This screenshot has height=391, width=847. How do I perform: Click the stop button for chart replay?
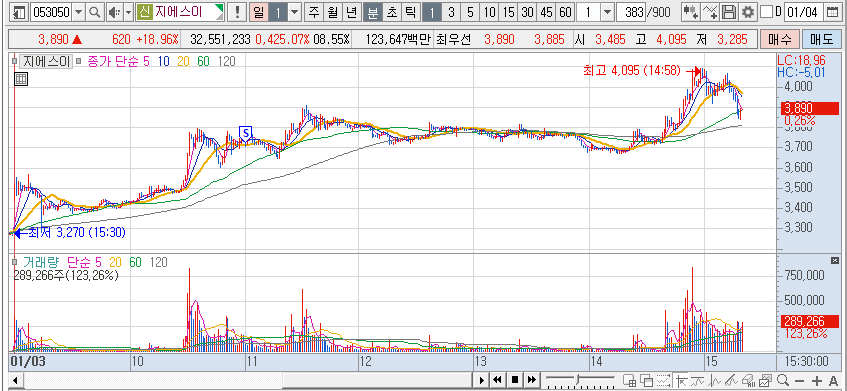515,380
